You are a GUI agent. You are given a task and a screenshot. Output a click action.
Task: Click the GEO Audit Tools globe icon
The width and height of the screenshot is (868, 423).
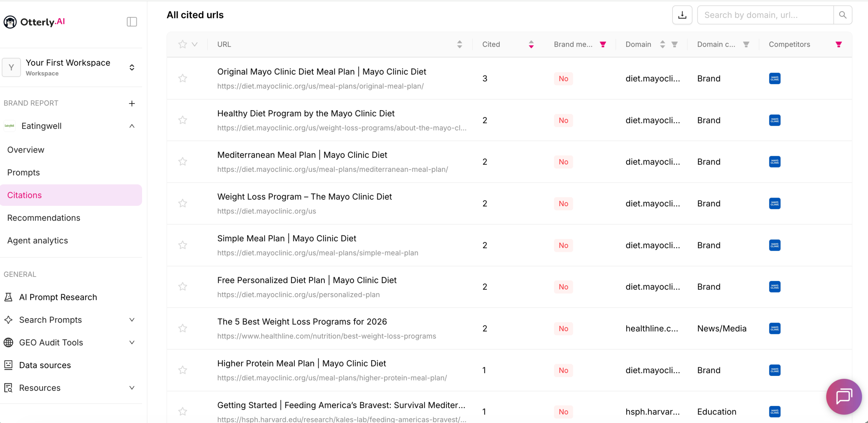[x=8, y=342]
